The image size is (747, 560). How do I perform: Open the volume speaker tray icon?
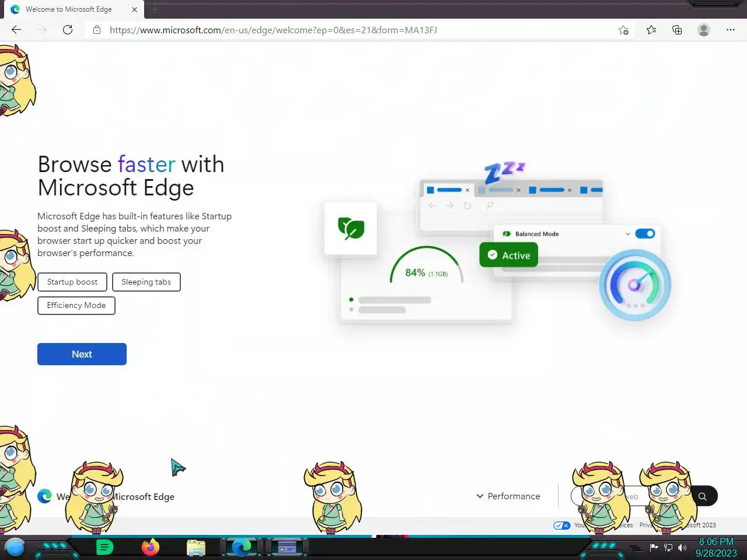(682, 547)
